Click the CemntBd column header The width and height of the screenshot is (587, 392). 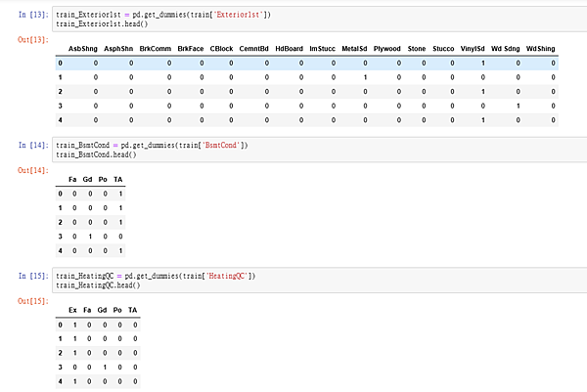coord(253,49)
